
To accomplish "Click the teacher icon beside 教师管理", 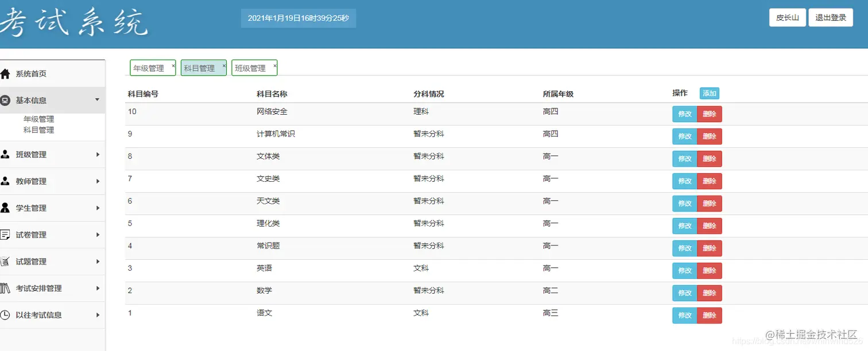I will pyautogui.click(x=5, y=181).
